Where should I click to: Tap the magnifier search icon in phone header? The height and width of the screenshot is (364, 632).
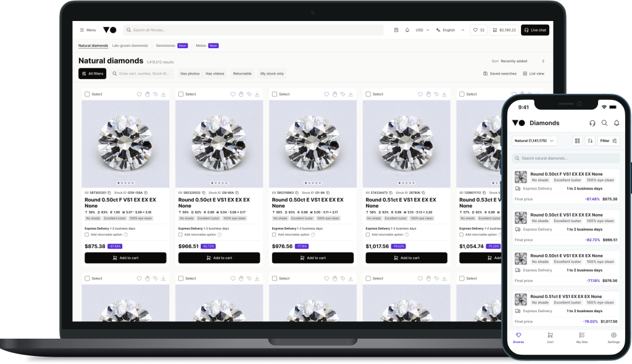[x=604, y=123]
